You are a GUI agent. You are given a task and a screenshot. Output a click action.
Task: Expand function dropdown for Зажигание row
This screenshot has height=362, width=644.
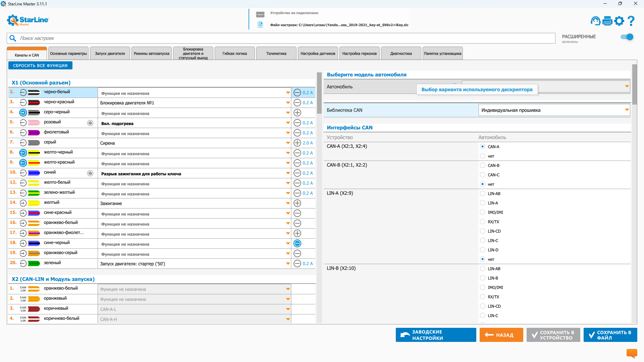pos(288,203)
